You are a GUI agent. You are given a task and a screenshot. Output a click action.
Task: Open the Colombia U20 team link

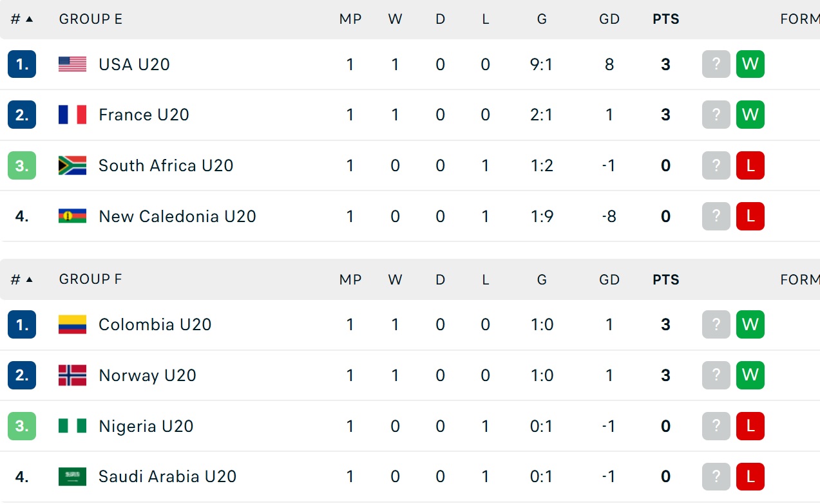click(x=155, y=324)
